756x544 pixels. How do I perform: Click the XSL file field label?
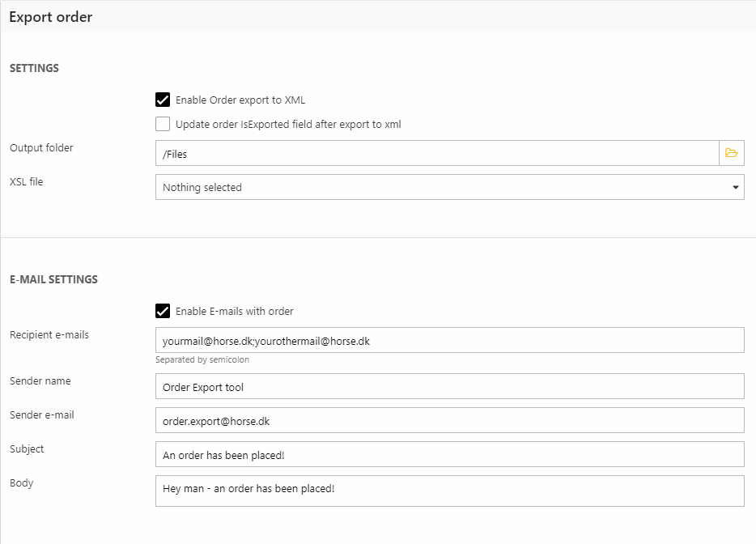[27, 182]
